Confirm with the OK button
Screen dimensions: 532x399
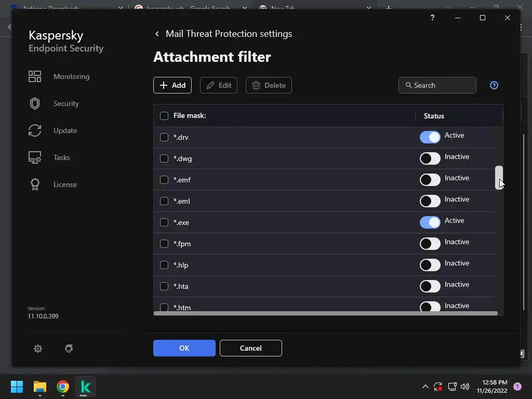(x=184, y=348)
